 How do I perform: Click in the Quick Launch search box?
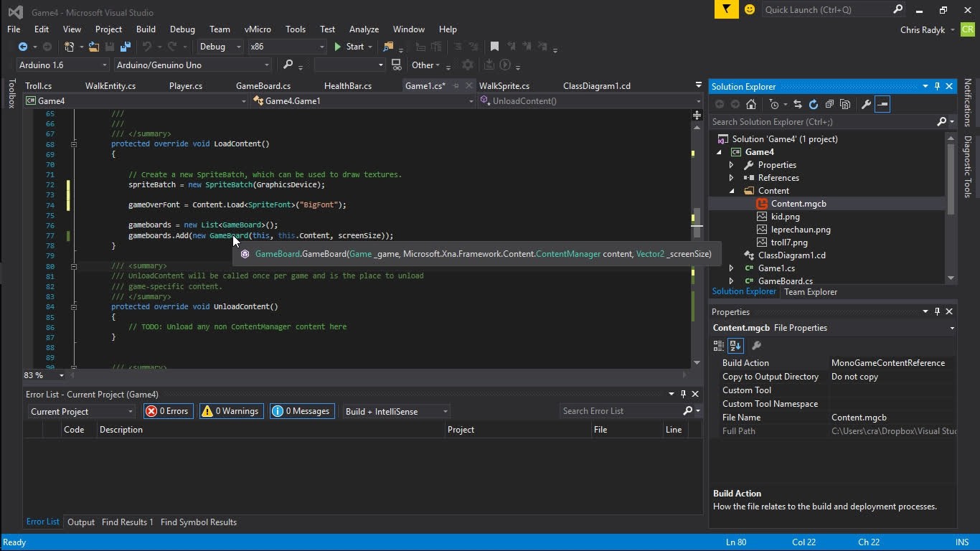tap(826, 10)
